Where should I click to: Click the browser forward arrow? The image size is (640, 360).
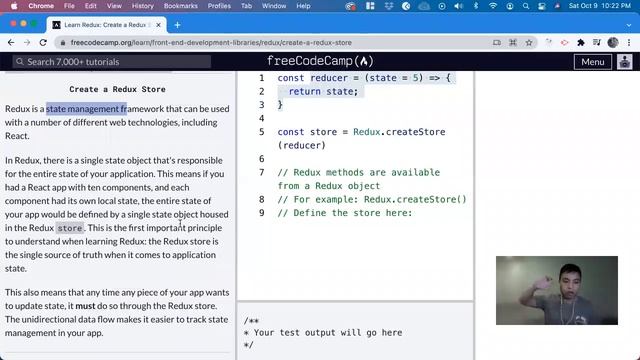tap(27, 42)
